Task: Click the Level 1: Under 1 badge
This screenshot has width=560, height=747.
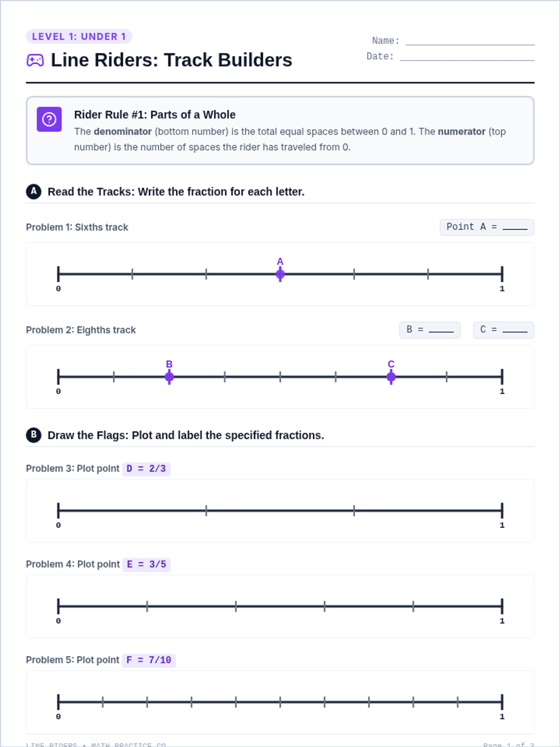Action: click(x=79, y=36)
